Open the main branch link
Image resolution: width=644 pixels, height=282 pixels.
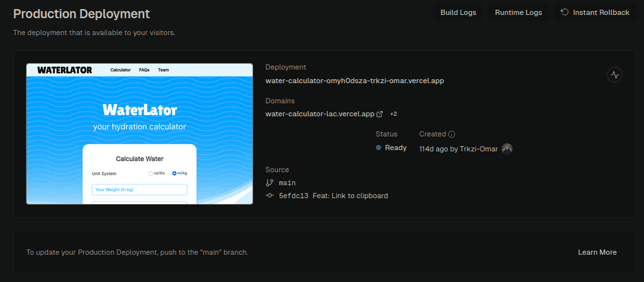click(x=287, y=183)
